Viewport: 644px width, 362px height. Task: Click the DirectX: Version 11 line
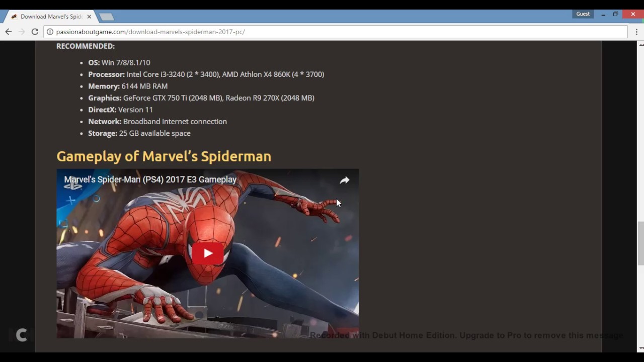pyautogui.click(x=120, y=110)
